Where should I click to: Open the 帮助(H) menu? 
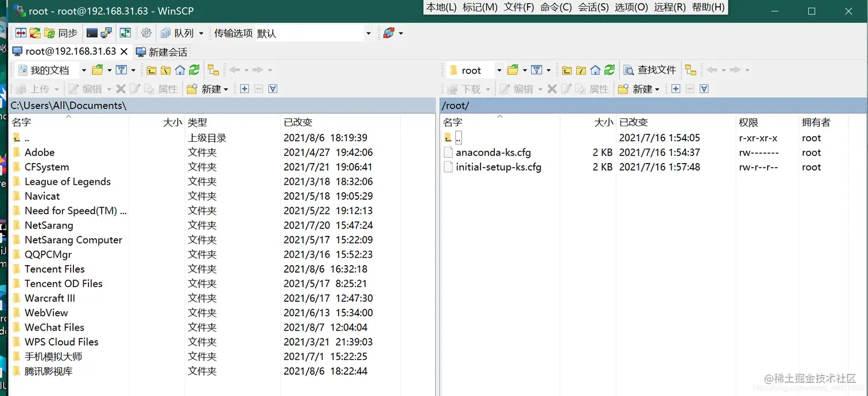pos(708,7)
